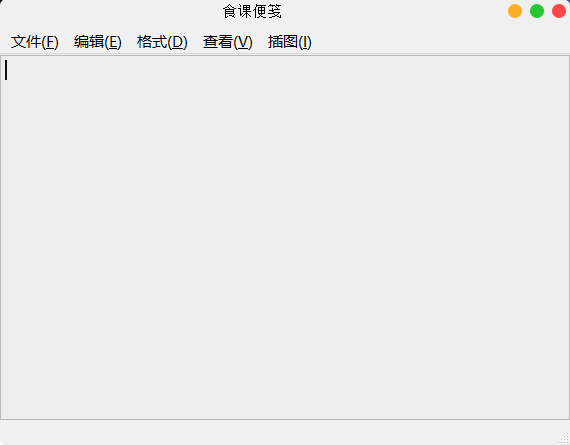Click the green maximize window button
Image resolution: width=570 pixels, height=445 pixels.
point(537,11)
